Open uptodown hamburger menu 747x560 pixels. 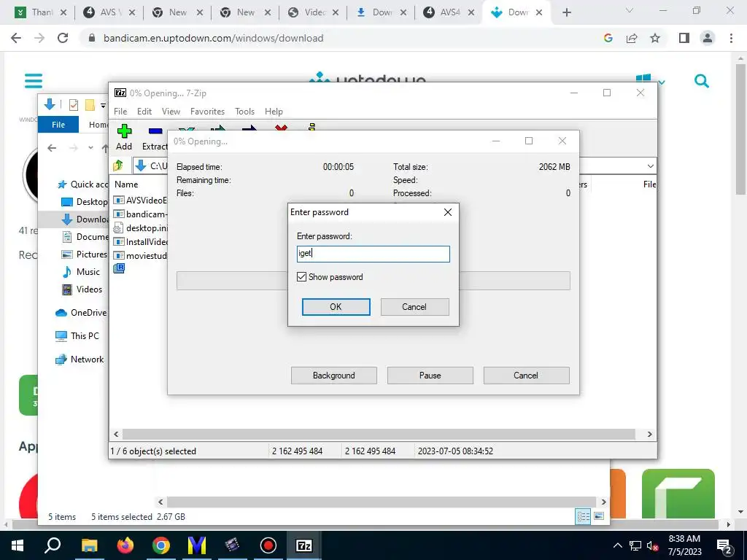pos(34,81)
